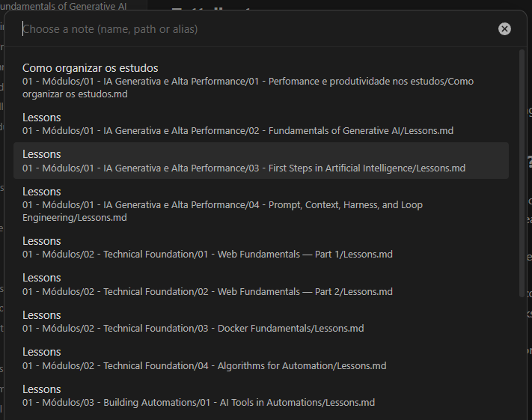The image size is (532, 420).
Task: Pick Lessons under 04 - Algorithms for Automation
Action: (261, 359)
